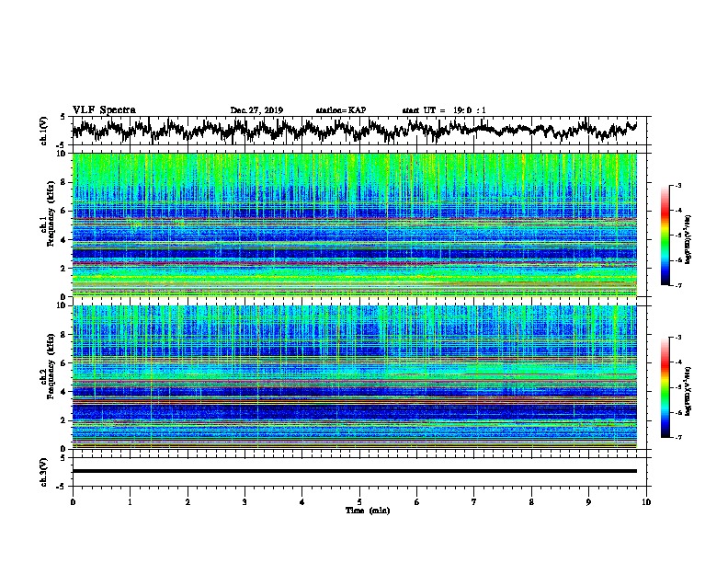Click the ch.2 color scale log(PSD) unit label
The height and width of the screenshot is (563, 728).
[688, 391]
